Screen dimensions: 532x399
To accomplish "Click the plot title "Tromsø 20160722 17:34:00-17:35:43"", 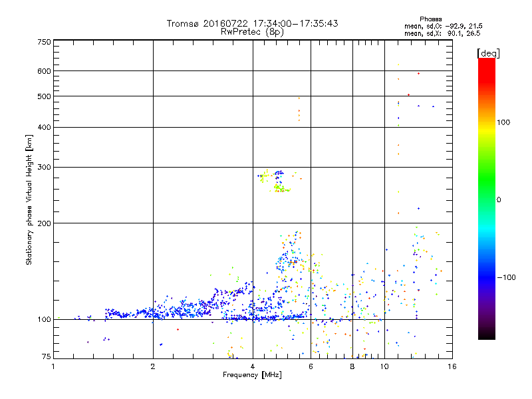I will pyautogui.click(x=252, y=23).
